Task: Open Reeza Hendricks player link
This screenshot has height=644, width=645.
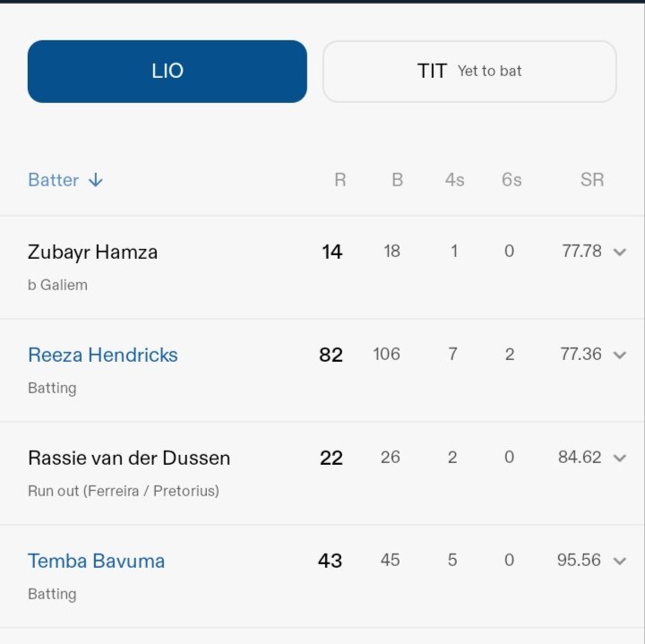Action: click(x=103, y=355)
